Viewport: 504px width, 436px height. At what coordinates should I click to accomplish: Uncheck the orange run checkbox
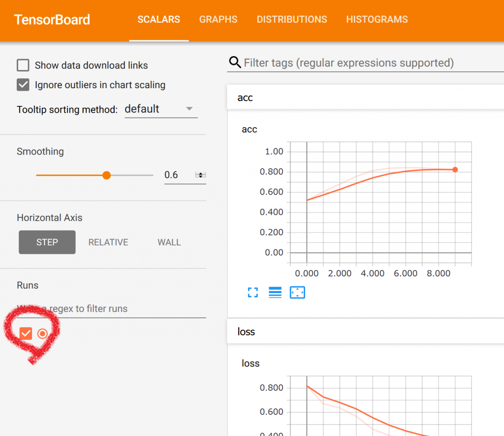(x=26, y=334)
